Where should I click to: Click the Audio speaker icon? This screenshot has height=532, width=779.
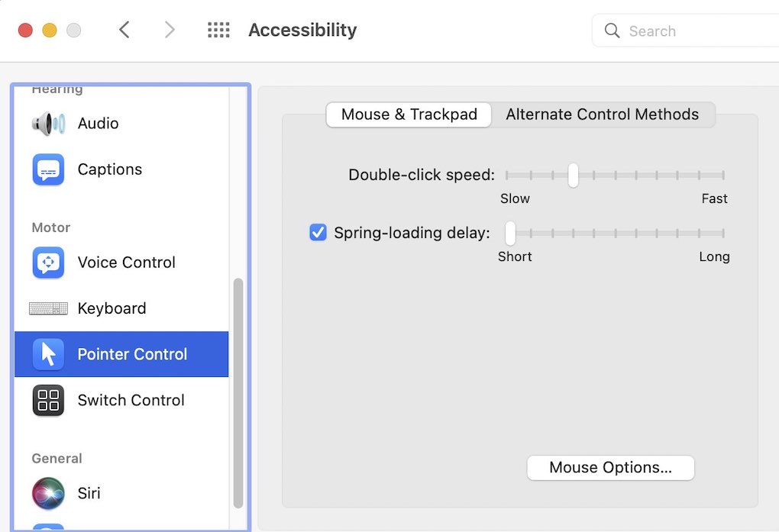click(48, 124)
